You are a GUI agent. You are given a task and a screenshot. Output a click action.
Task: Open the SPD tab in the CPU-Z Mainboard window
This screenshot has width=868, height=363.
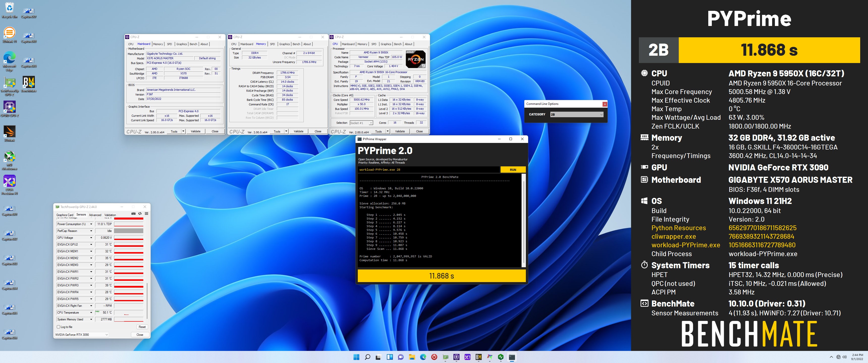pyautogui.click(x=170, y=44)
